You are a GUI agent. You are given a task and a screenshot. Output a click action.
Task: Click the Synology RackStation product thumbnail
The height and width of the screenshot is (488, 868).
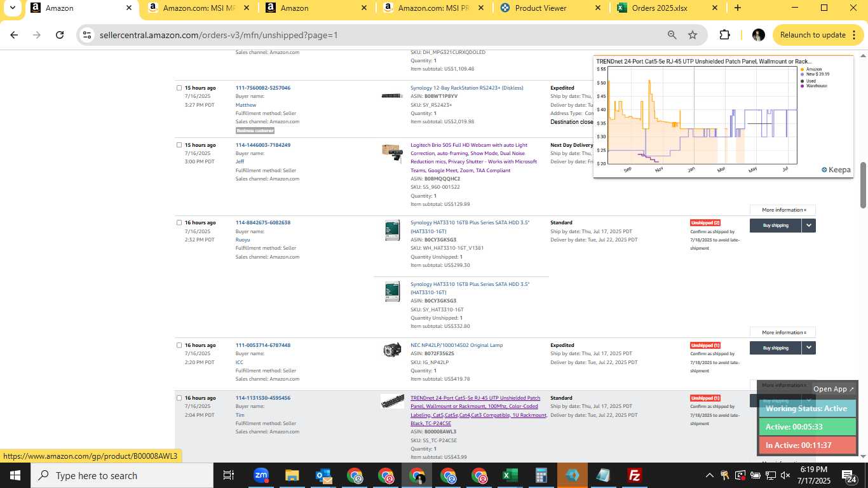392,96
